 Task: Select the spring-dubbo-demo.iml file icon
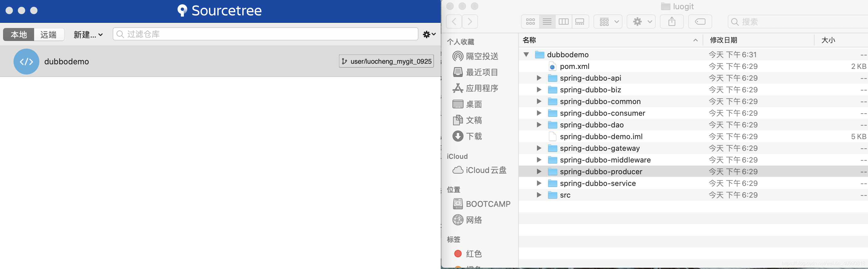[553, 136]
